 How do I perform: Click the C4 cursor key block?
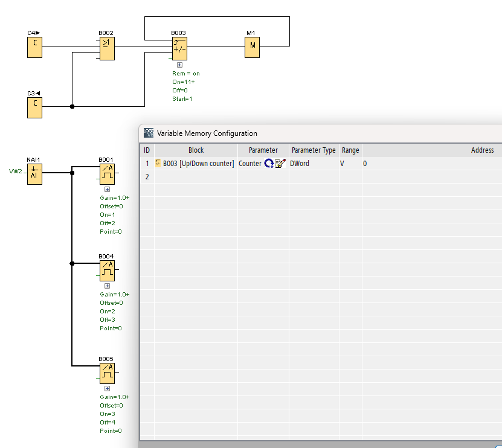34,46
